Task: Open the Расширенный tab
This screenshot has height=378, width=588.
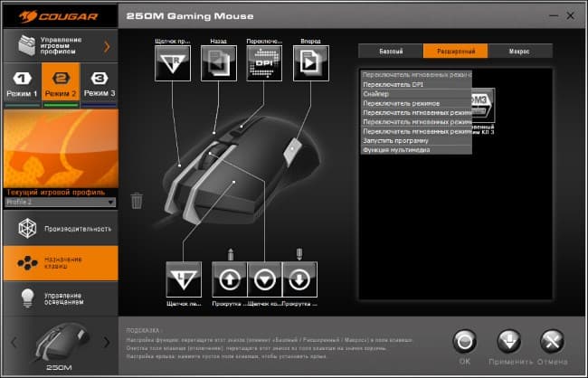Action: (456, 51)
